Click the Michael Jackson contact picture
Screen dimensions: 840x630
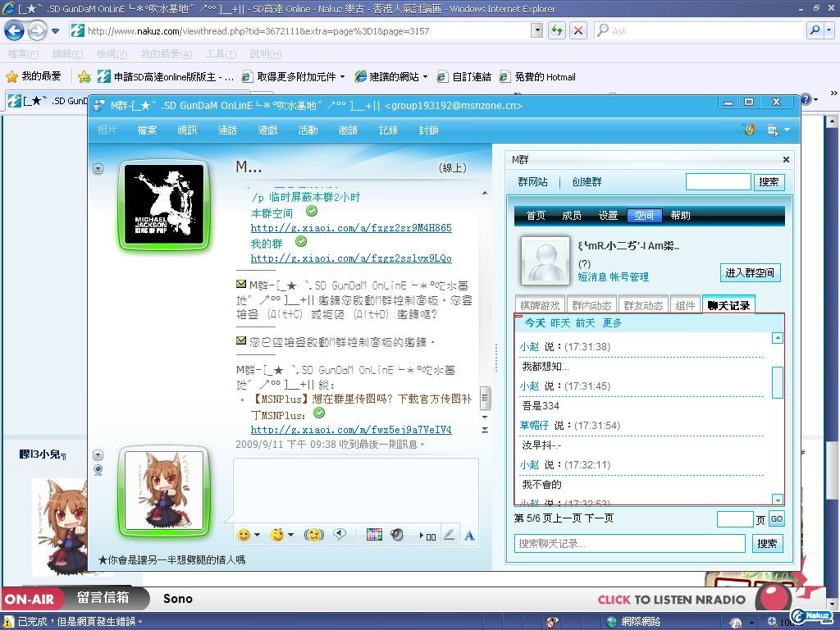[164, 204]
